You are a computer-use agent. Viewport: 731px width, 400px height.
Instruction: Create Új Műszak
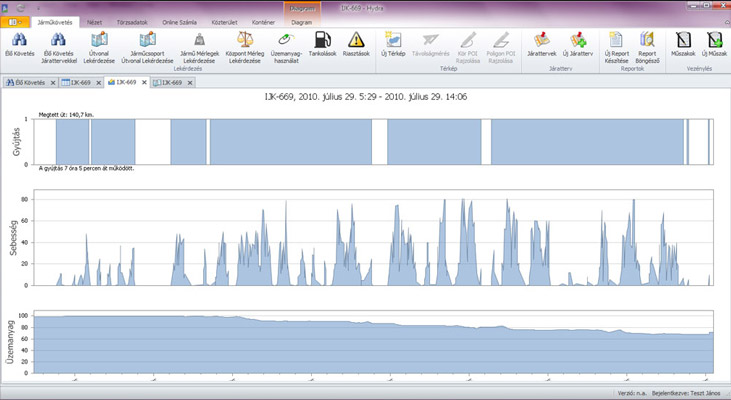click(x=714, y=45)
